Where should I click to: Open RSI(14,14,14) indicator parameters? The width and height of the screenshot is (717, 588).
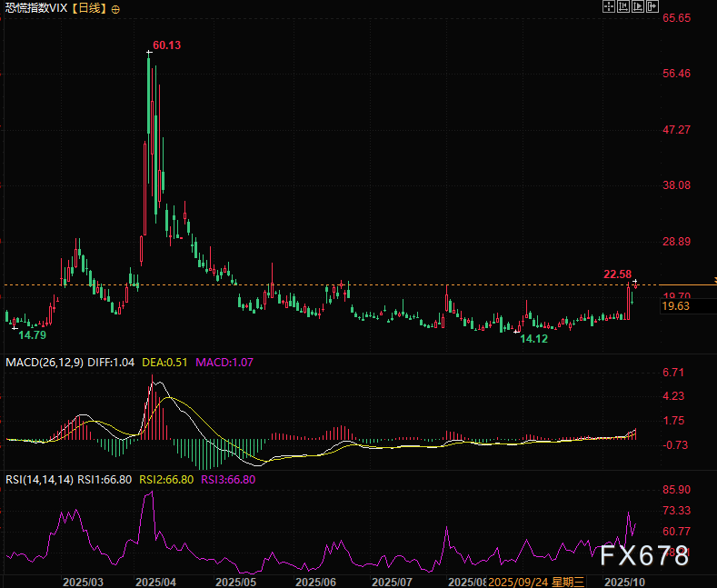tap(38, 479)
